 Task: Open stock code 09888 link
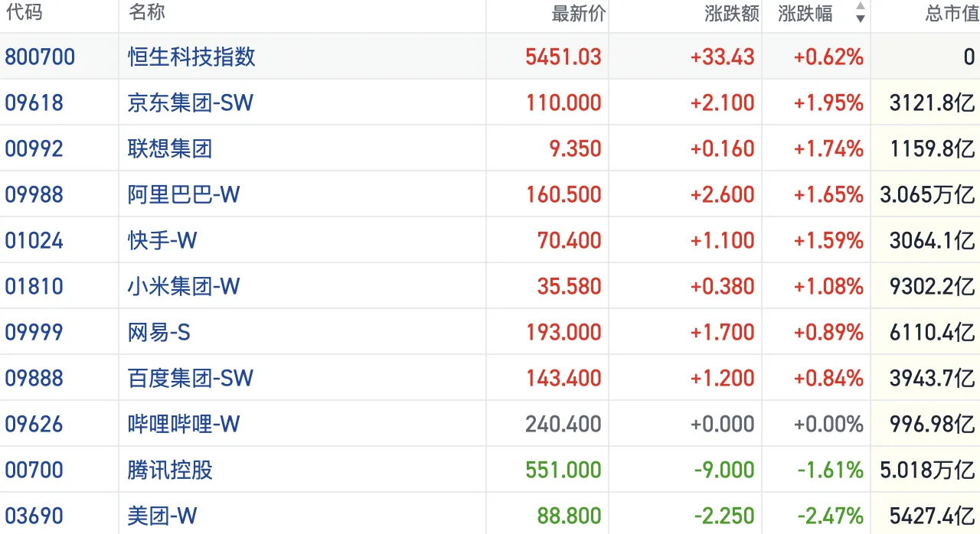click(x=34, y=378)
